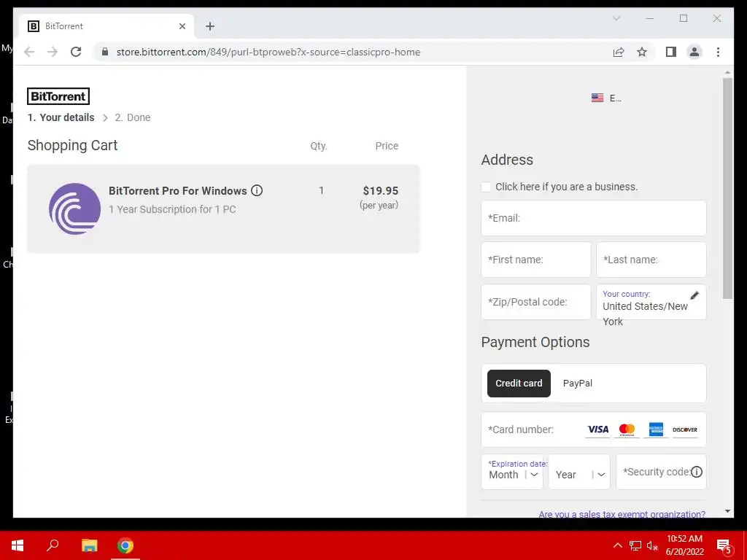The height and width of the screenshot is (560, 747).
Task: Go forward using the browser forward arrow
Action: pyautogui.click(x=53, y=52)
